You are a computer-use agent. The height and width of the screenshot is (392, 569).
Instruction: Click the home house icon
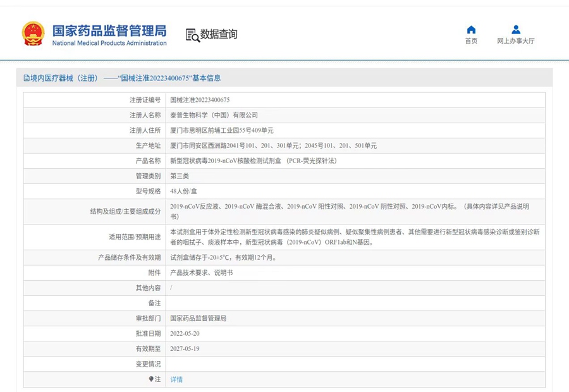point(471,30)
